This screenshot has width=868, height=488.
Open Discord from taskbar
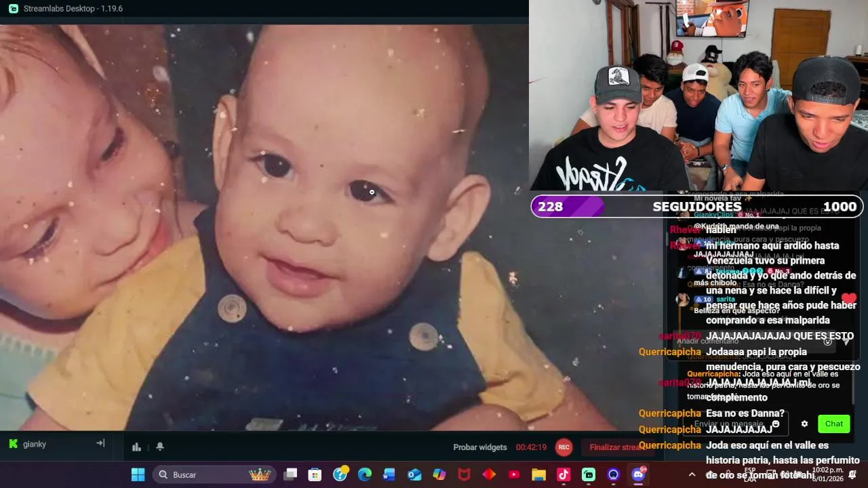point(638,474)
